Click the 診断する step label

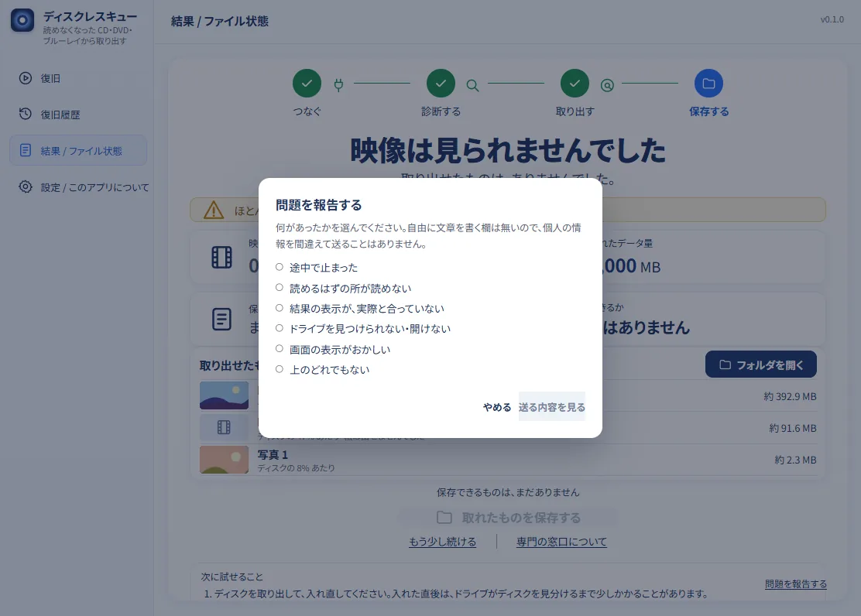coord(441,111)
